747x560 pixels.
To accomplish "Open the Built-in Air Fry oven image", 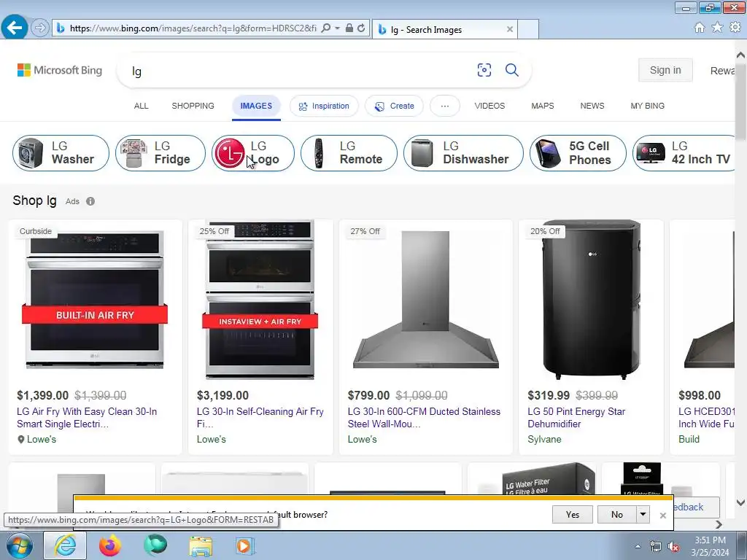I will tap(95, 299).
